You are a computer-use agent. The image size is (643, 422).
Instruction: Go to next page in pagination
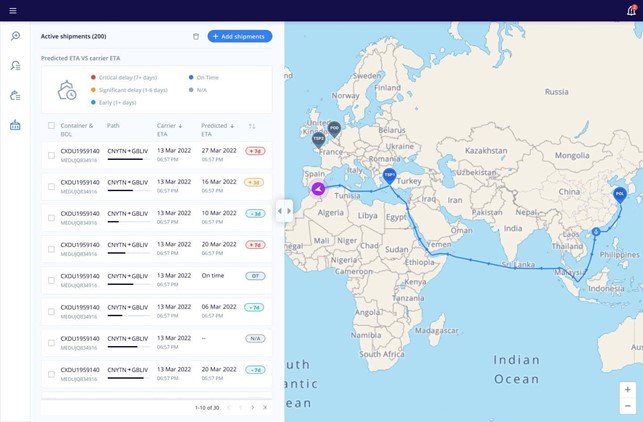pos(252,407)
